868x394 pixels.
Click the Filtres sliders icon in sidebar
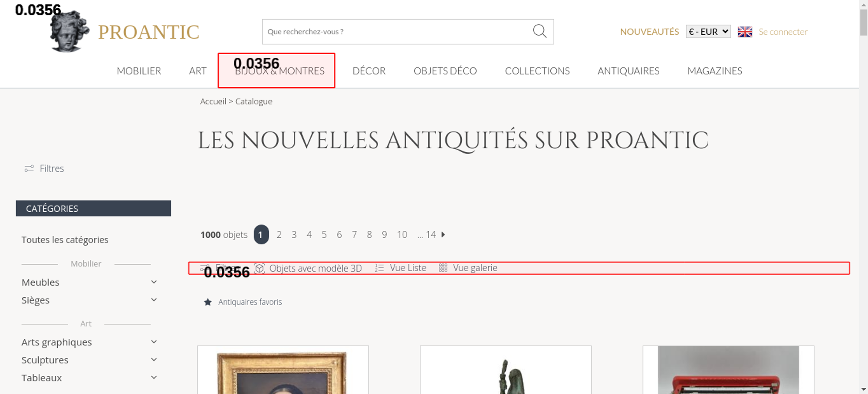[x=29, y=168]
